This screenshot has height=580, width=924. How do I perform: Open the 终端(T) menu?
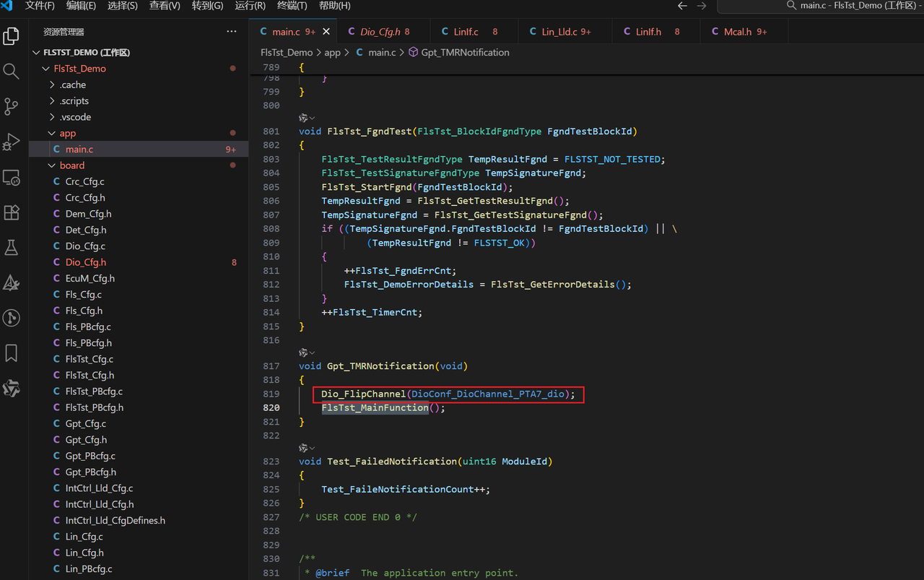[x=292, y=6]
